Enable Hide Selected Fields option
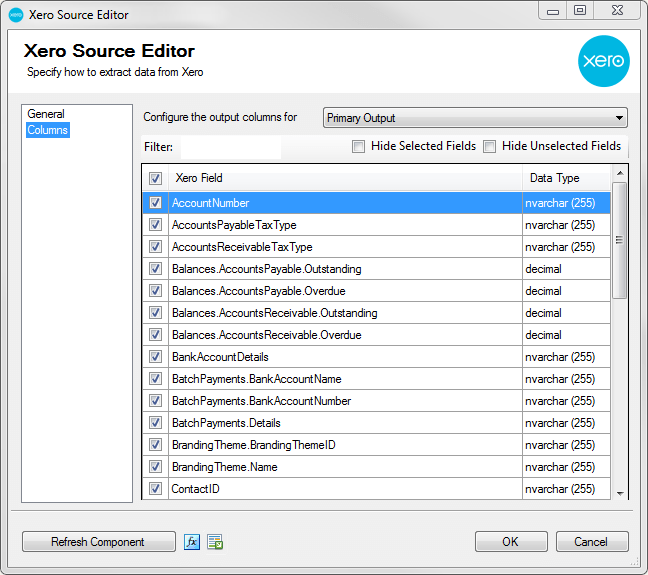This screenshot has height=575, width=648. [358, 146]
